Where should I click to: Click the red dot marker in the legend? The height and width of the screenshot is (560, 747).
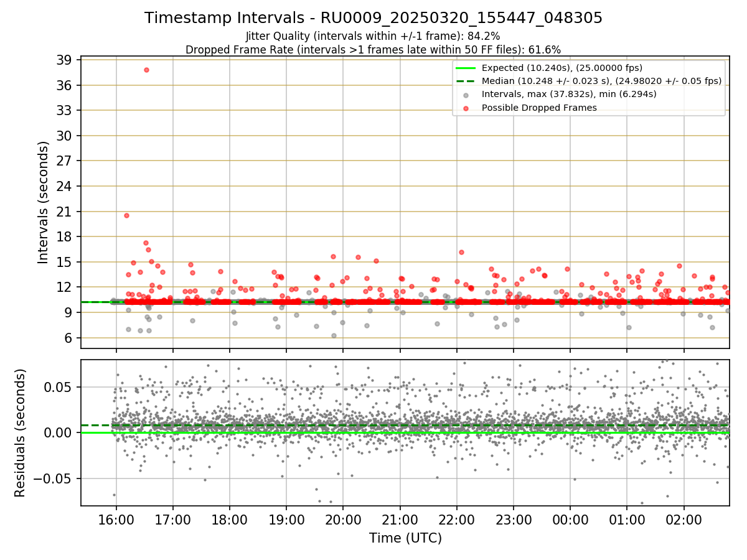click(x=466, y=108)
